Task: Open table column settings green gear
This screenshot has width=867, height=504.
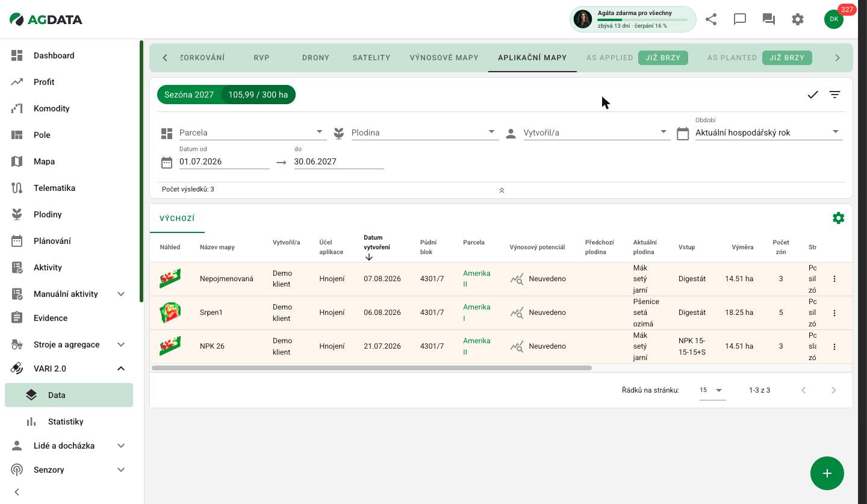Action: coord(838,218)
